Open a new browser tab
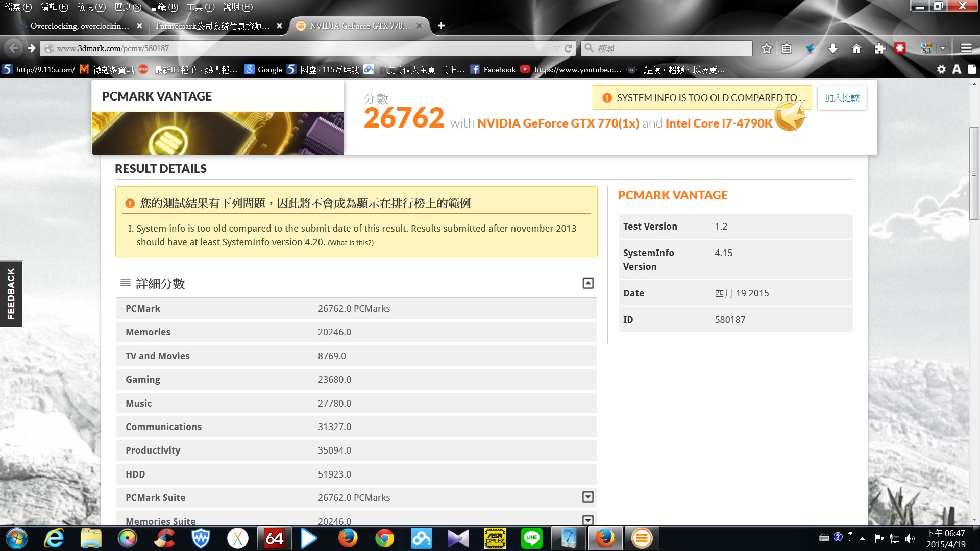This screenshot has width=980, height=551. coord(441,26)
